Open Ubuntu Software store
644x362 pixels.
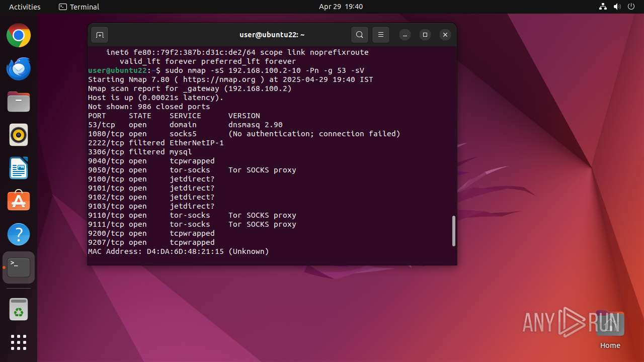tap(19, 201)
